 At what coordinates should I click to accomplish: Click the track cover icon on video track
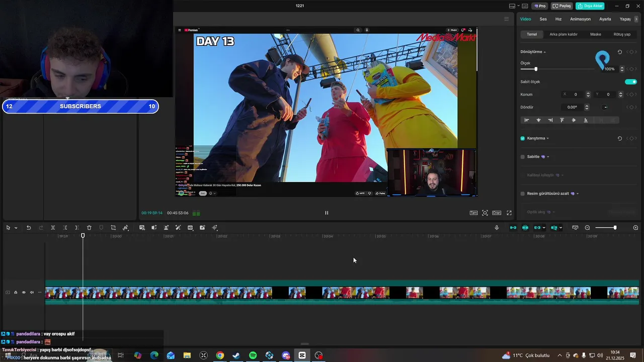click(8, 292)
